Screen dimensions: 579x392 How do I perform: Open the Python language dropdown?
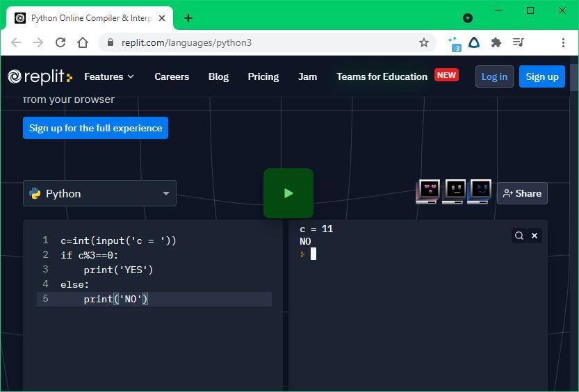[99, 193]
